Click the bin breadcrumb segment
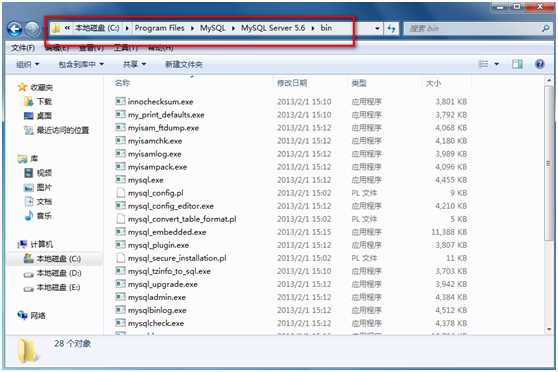Viewport: 558px width, 372px height. click(326, 28)
